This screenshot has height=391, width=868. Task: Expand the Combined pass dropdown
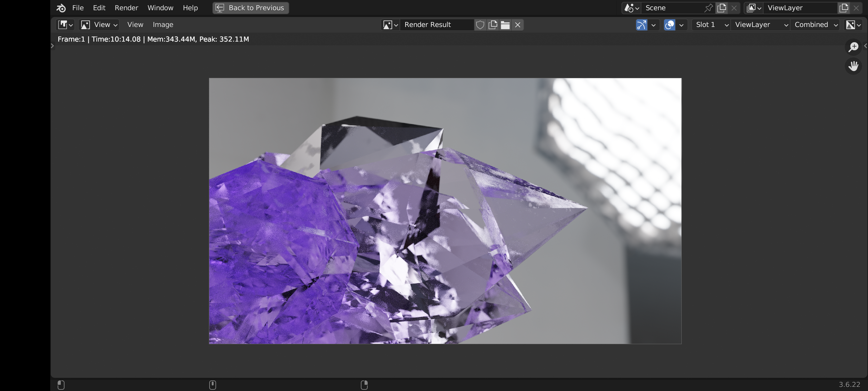click(x=815, y=25)
